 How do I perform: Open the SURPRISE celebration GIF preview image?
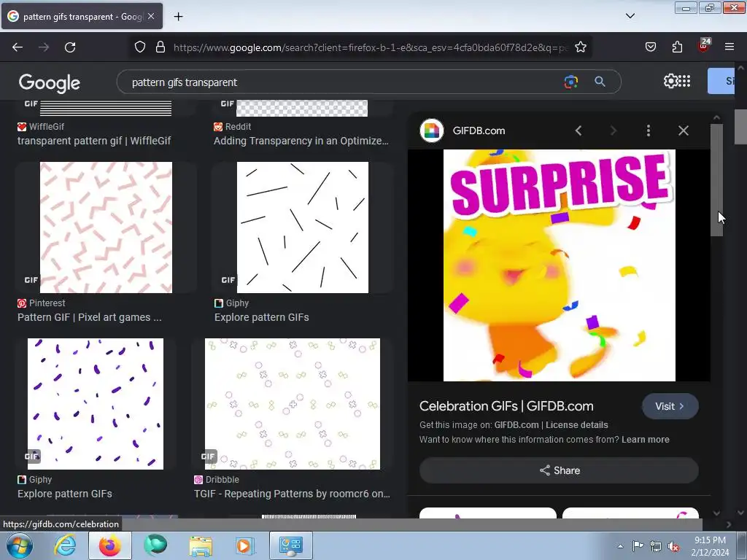[x=560, y=265]
